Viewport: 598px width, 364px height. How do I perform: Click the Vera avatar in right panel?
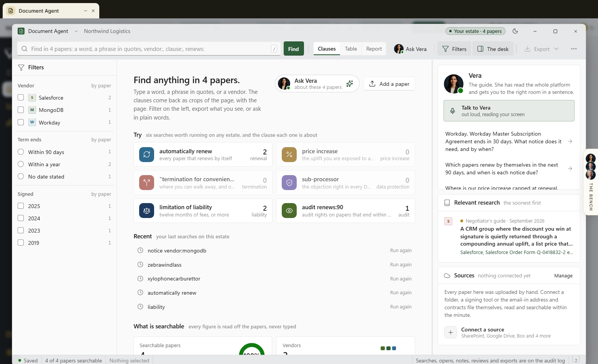(x=453, y=84)
